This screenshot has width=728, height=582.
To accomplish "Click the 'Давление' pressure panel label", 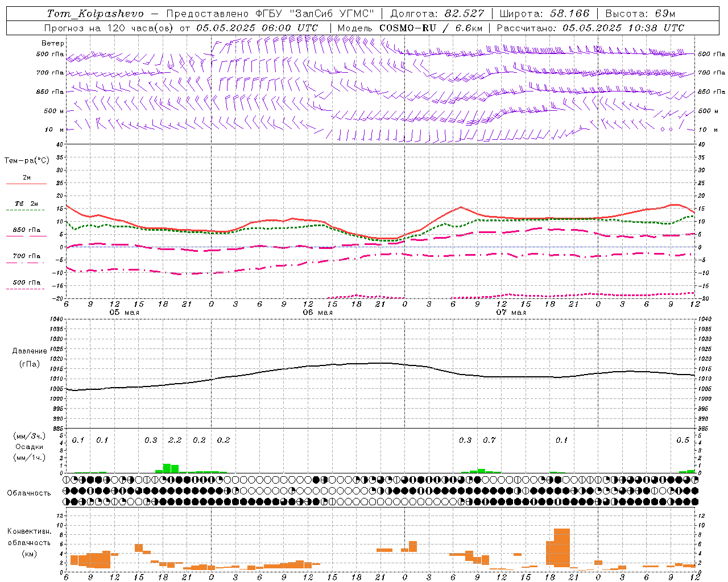I will pos(30,351).
